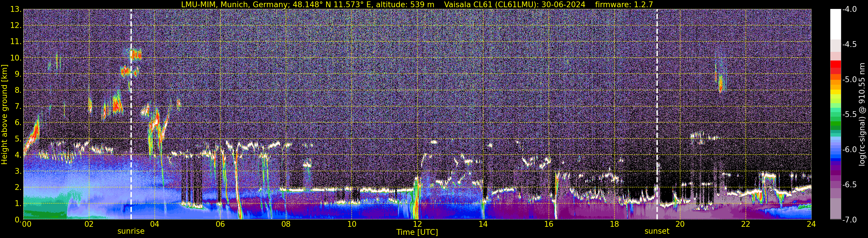This screenshot has height=238, width=868.
Task: Click the sunrise dashed vertical line
Action: (131, 114)
